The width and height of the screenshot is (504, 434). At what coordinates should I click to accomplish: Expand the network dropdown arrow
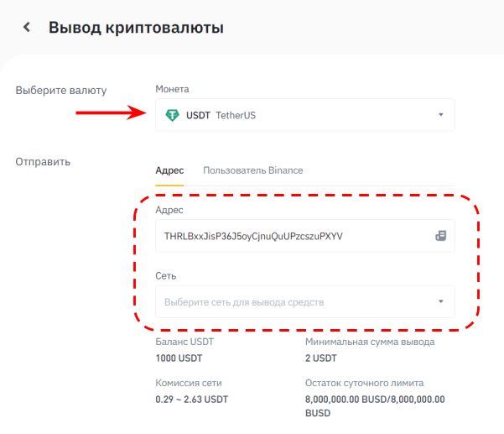point(441,301)
